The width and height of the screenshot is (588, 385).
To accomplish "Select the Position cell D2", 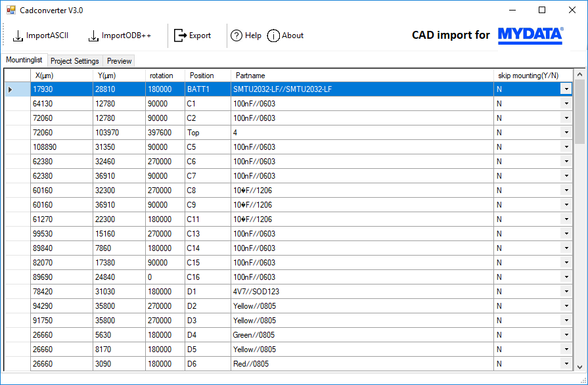I will point(208,306).
